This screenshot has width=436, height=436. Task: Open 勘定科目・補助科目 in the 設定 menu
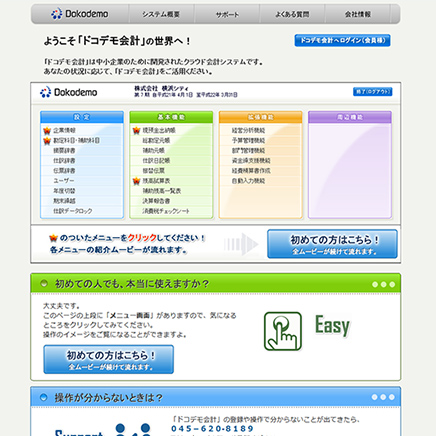76,141
